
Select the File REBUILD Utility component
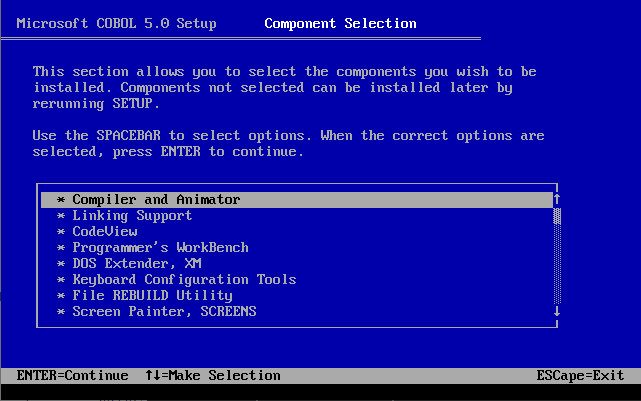click(152, 296)
